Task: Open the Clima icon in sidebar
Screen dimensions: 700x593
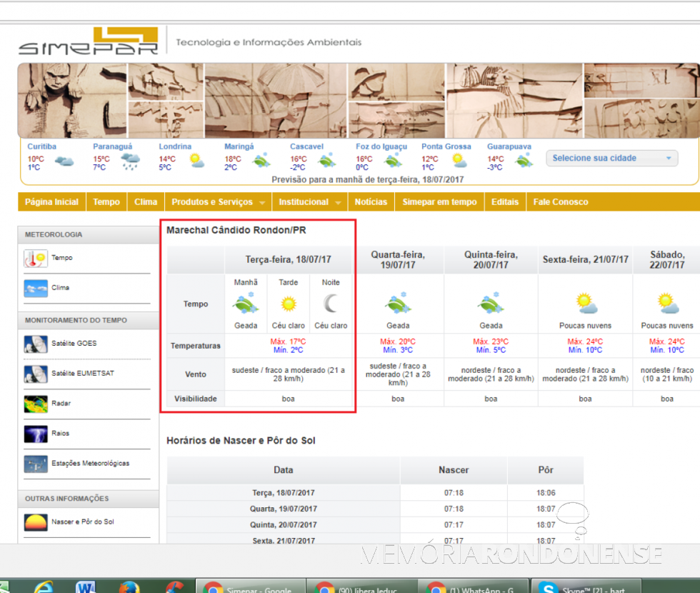Action: (x=36, y=289)
